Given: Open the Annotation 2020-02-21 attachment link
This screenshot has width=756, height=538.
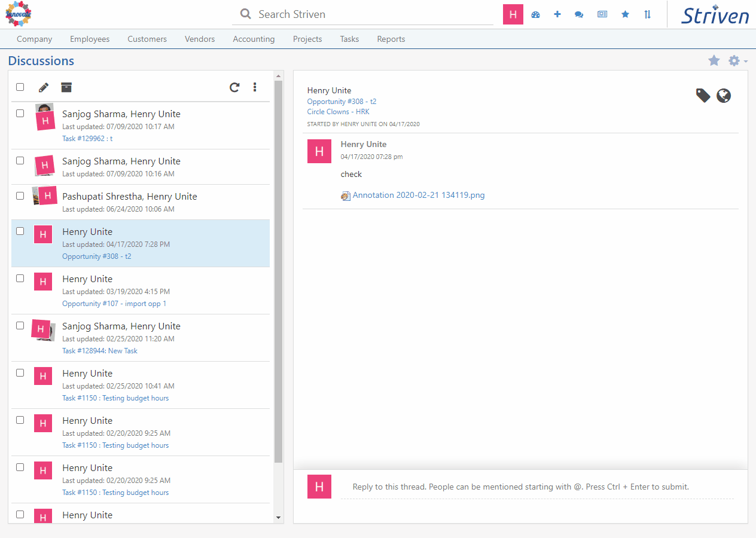Looking at the screenshot, I should pos(419,195).
